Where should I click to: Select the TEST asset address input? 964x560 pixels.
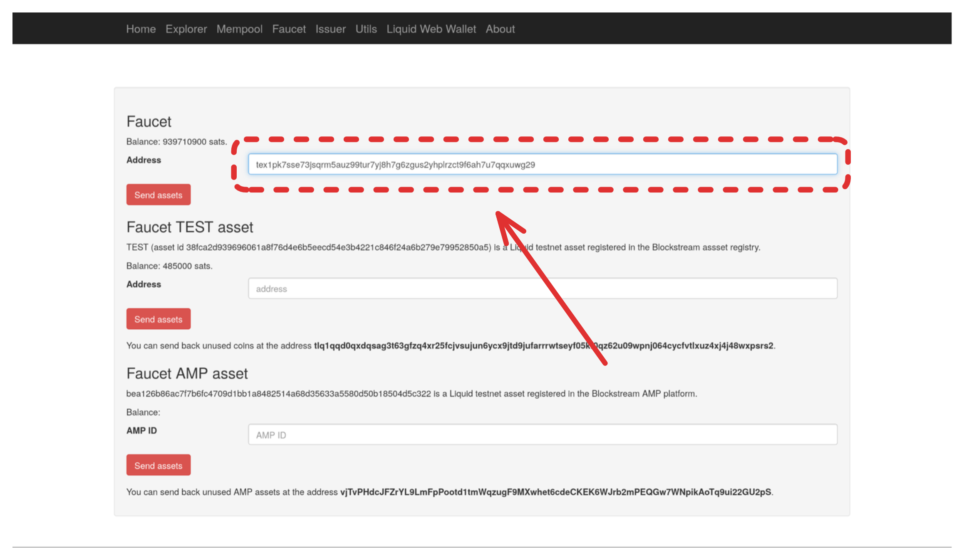tap(541, 288)
